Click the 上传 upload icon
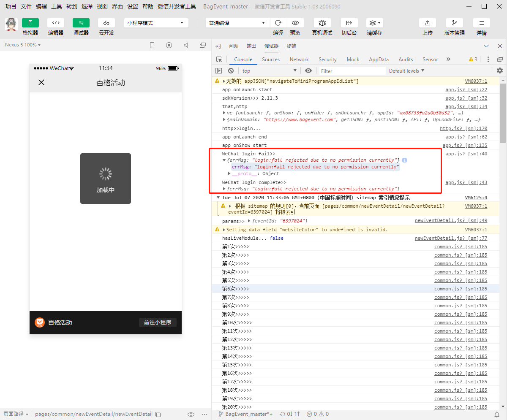Viewport: 507px width, 420px height. click(x=428, y=23)
